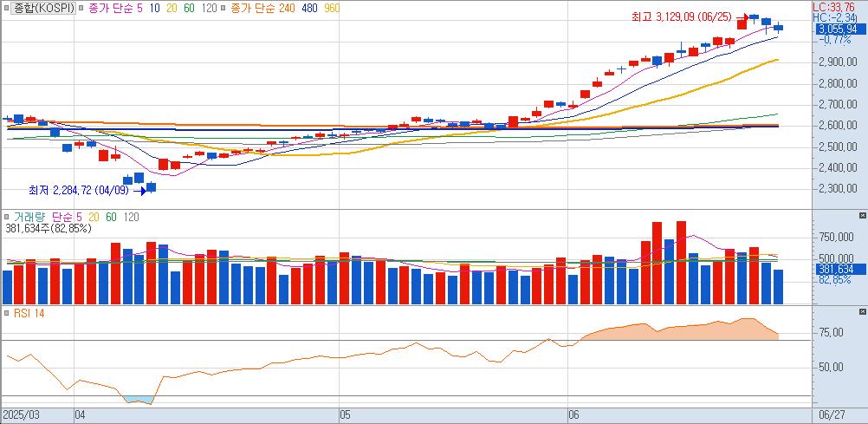Click the 종합(KOSPI) chart title button
The height and width of the screenshot is (424, 868).
point(43,9)
